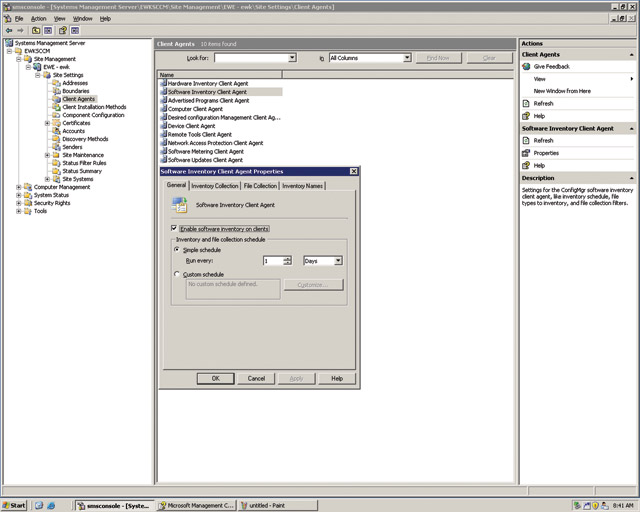The height and width of the screenshot is (512, 640).
Task: Collapse the Description section in Actions pane
Action: pos(631,178)
